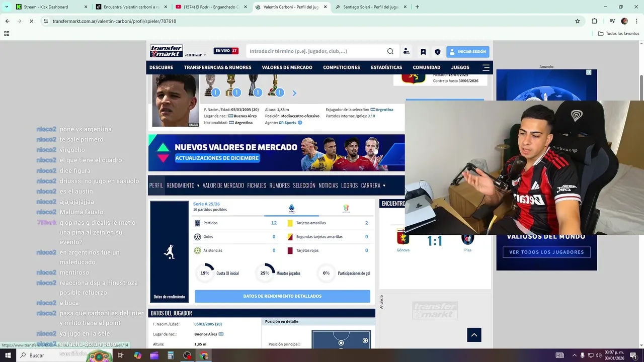The image size is (644, 362).
Task: Open the Chrome media control icon
Action: 612,21
